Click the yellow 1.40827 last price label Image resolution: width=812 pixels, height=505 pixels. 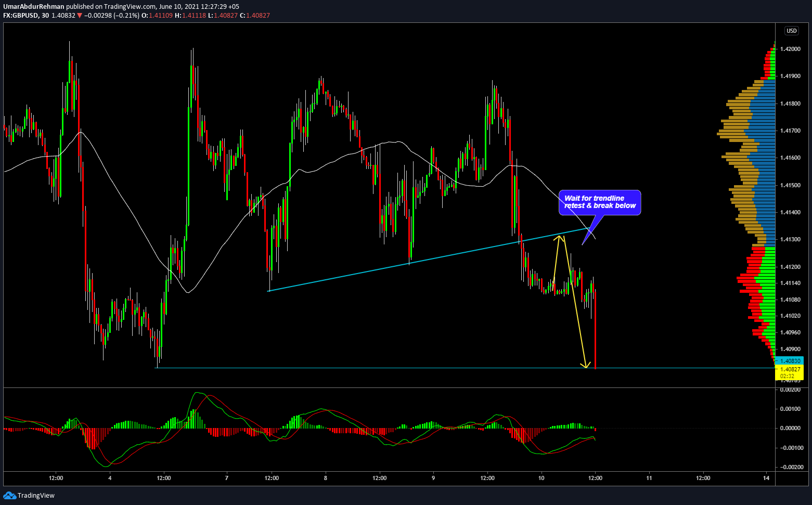click(x=790, y=369)
